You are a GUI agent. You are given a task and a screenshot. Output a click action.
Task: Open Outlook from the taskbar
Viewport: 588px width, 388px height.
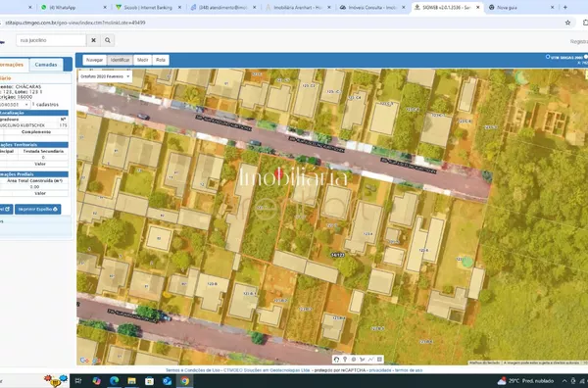point(167,381)
